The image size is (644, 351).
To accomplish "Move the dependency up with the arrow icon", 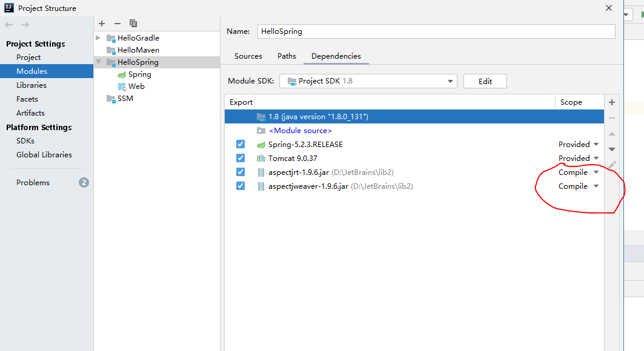I will [611, 134].
